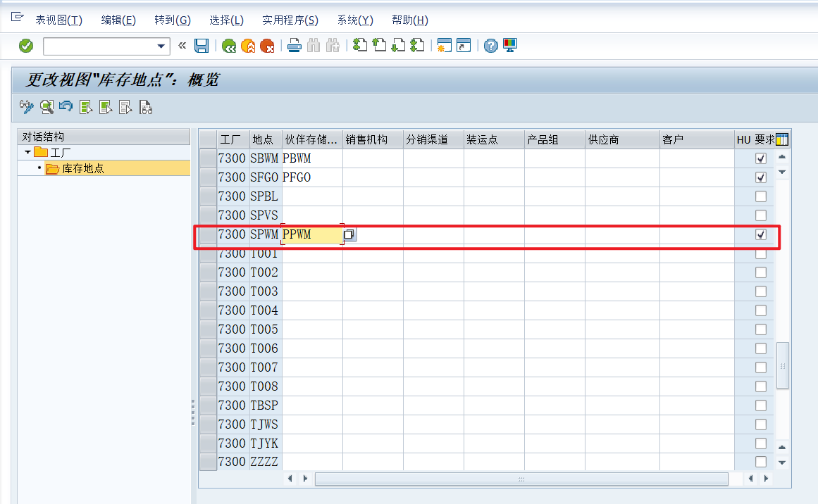Image resolution: width=818 pixels, height=504 pixels.
Task: Check HU requirement for SPVS row
Action: 761,215
